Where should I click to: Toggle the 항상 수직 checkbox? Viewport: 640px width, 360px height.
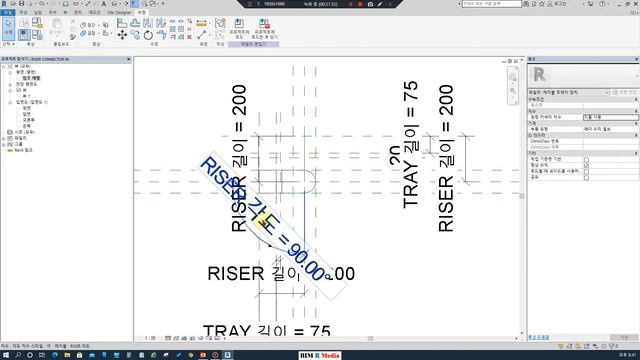coord(587,165)
